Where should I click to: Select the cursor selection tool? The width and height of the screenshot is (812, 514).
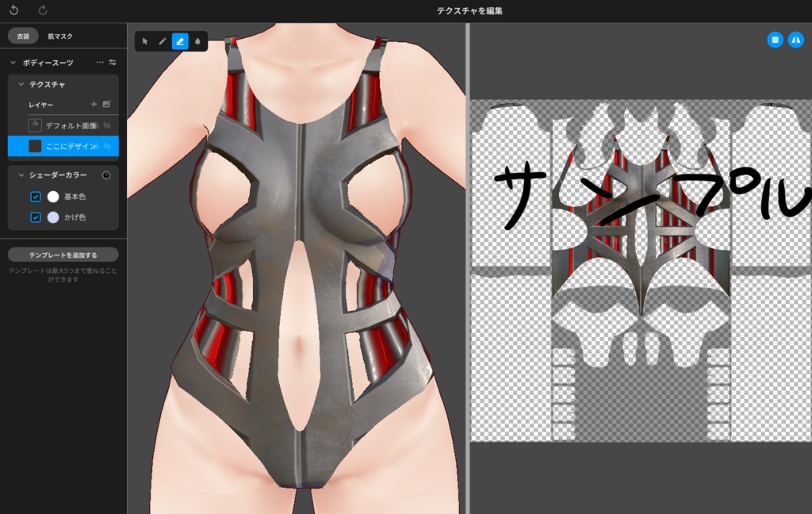(x=145, y=41)
